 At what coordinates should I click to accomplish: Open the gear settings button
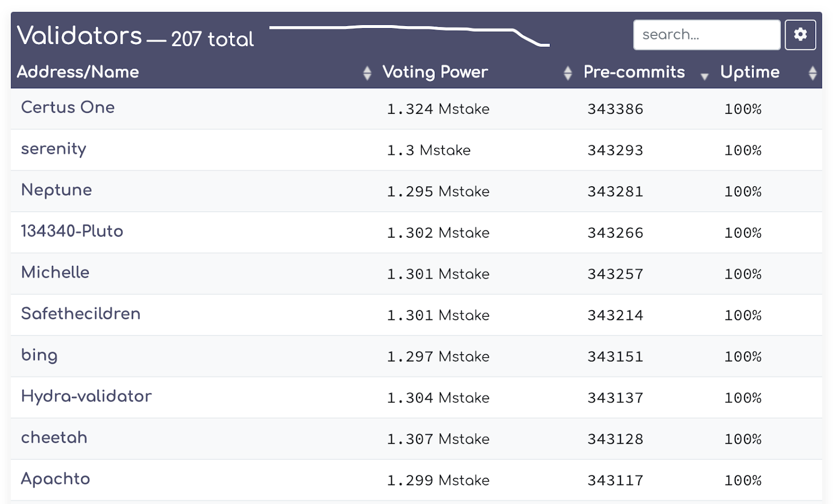click(800, 35)
